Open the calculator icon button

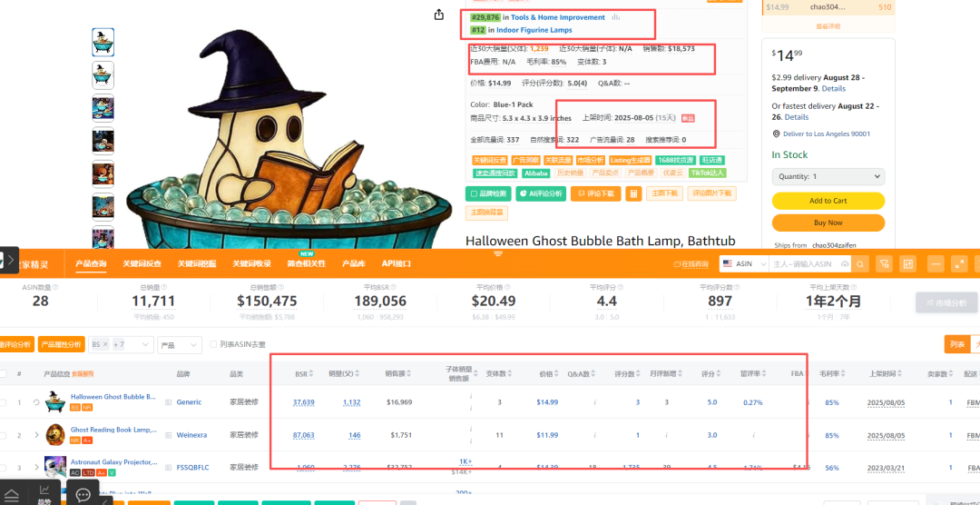click(x=633, y=193)
